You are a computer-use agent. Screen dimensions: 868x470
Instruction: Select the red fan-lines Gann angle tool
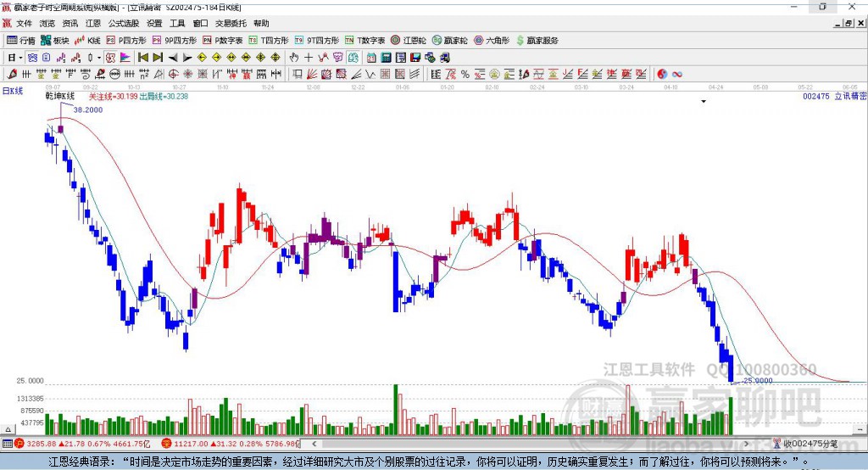point(312,75)
